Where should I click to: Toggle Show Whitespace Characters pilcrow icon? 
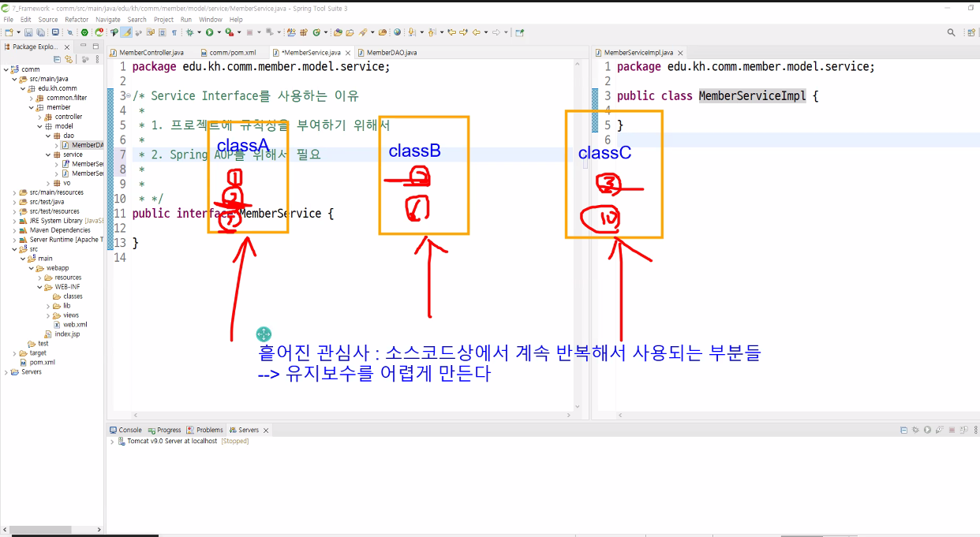point(174,32)
